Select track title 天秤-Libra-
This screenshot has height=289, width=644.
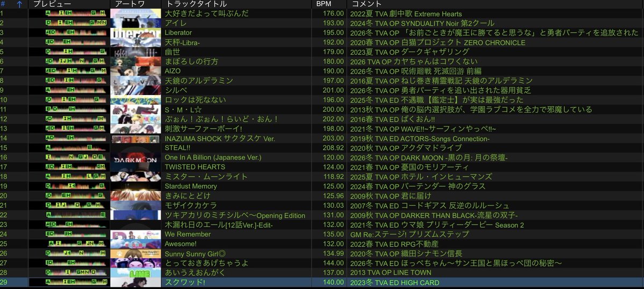coord(183,42)
